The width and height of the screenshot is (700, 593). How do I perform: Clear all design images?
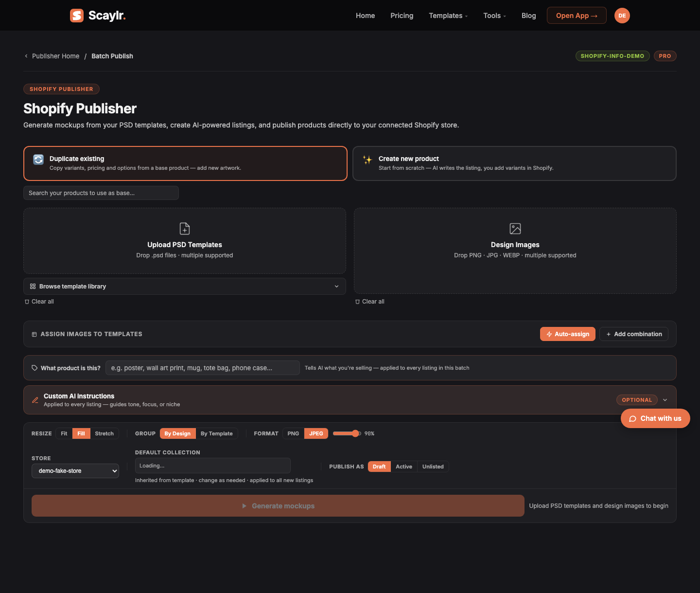(370, 302)
